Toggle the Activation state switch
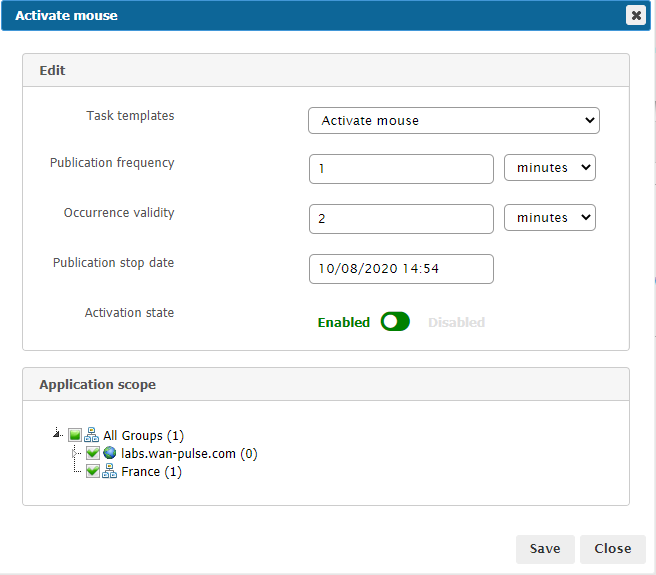Viewport: 656px width, 575px height. [395, 322]
